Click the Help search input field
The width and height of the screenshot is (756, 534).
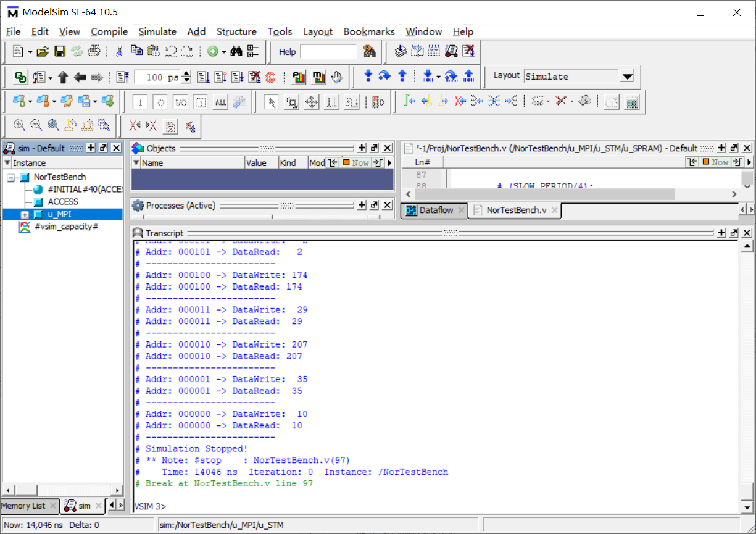pyautogui.click(x=328, y=52)
